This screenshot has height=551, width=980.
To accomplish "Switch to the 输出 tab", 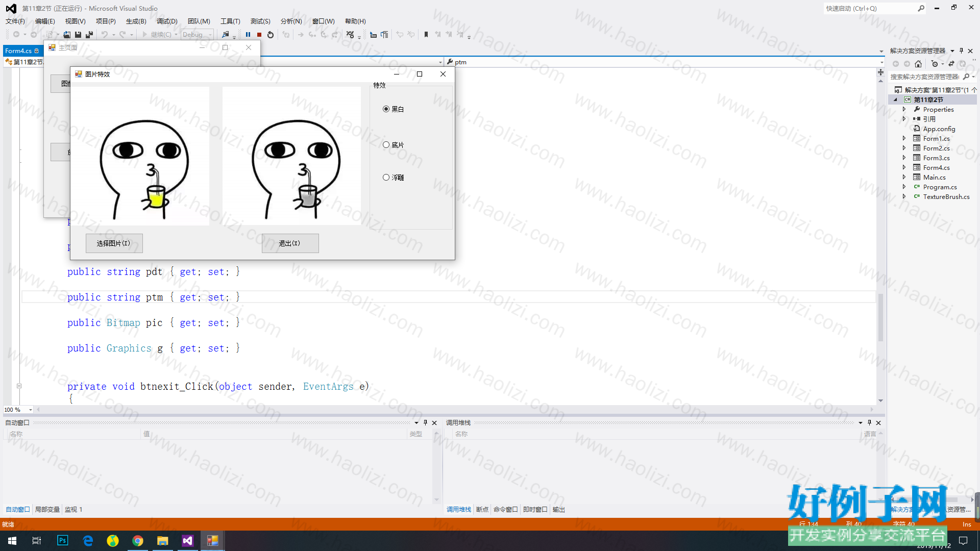I will 559,509.
